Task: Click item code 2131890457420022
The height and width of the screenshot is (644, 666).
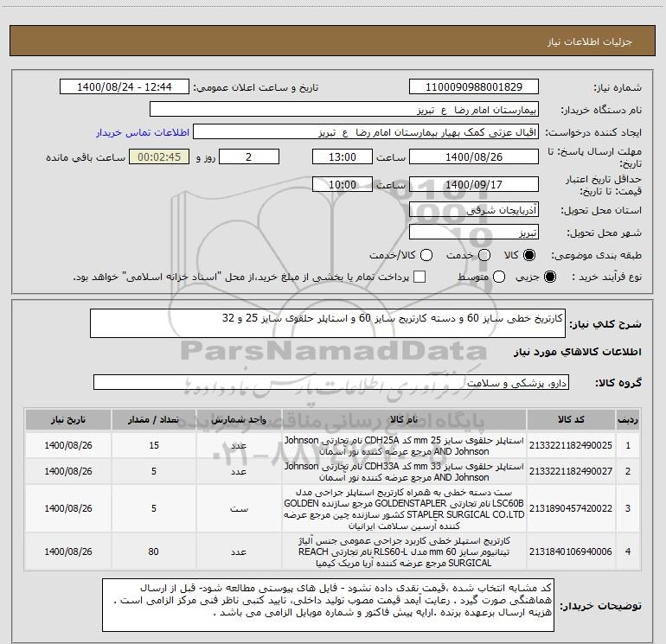Action: (x=571, y=508)
